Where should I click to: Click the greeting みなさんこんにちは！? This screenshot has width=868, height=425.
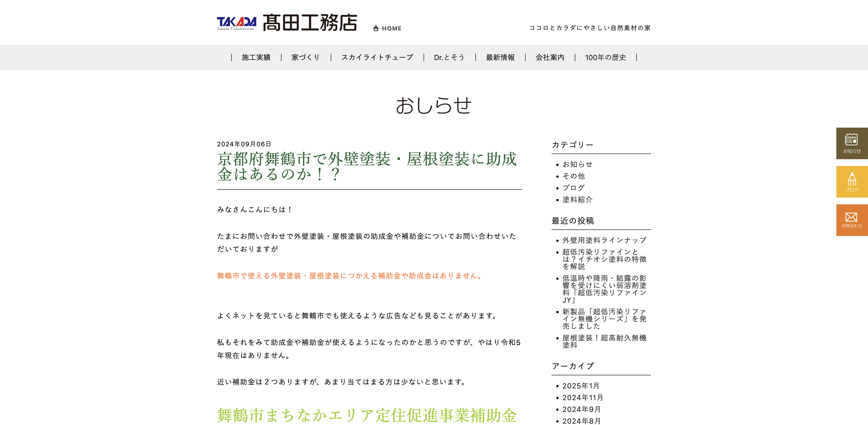tap(255, 210)
